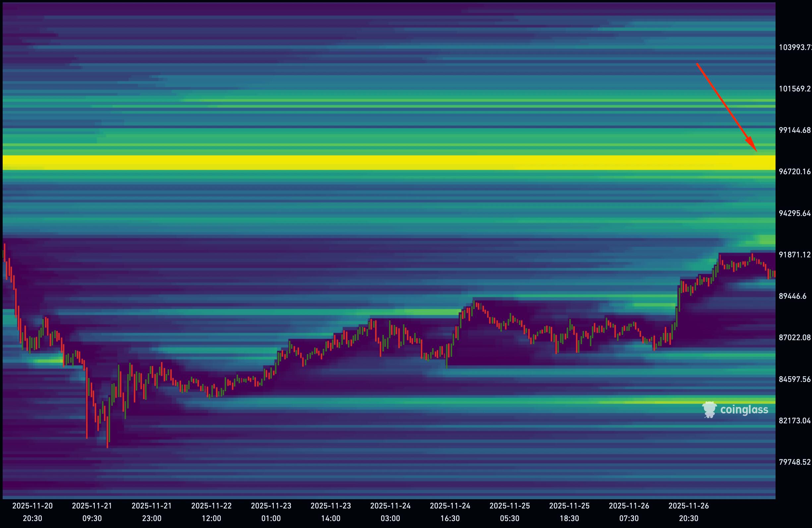Click the 99144.68 price axis label
This screenshot has height=528, width=812.
click(794, 130)
